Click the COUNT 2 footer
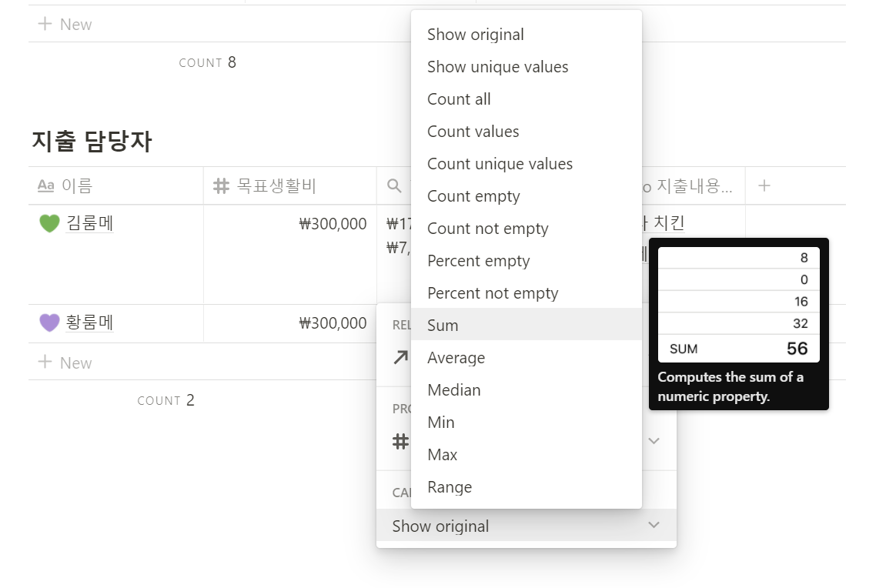896x588 pixels. pyautogui.click(x=165, y=400)
